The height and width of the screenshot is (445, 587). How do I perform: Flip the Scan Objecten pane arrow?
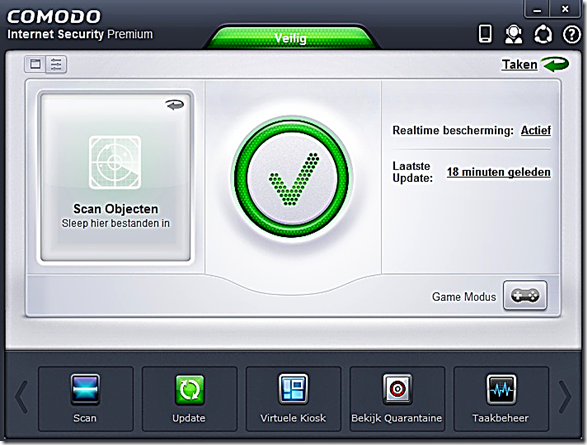pyautogui.click(x=174, y=105)
